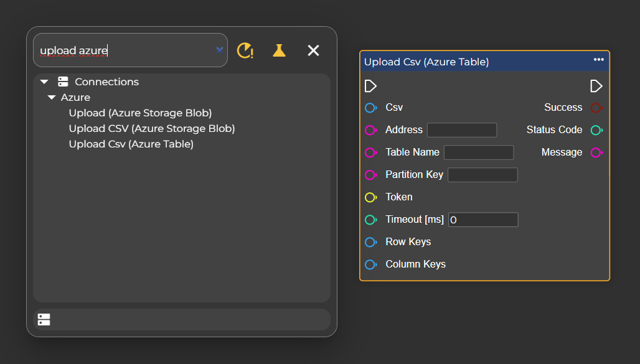Select Upload CSV (Azure Storage Blob)
Image resolution: width=640 pixels, height=364 pixels.
coord(151,129)
